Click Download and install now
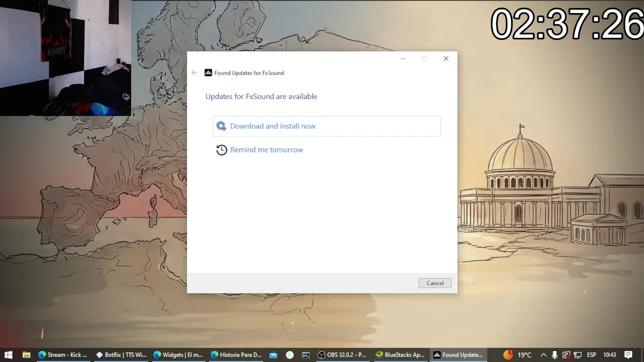The width and height of the screenshot is (644, 362). pyautogui.click(x=327, y=126)
